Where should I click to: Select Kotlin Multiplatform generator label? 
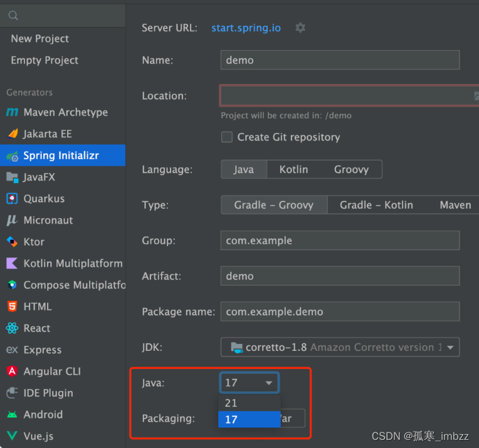click(73, 264)
